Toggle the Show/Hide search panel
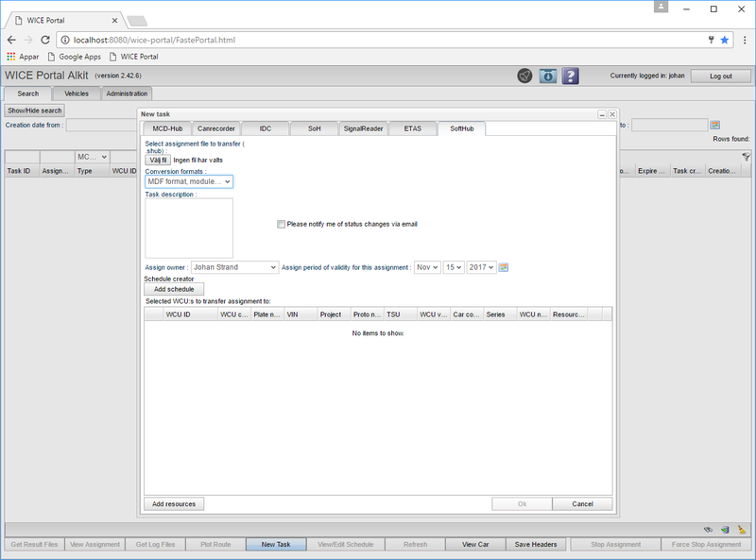This screenshot has width=756, height=560. pyautogui.click(x=35, y=110)
